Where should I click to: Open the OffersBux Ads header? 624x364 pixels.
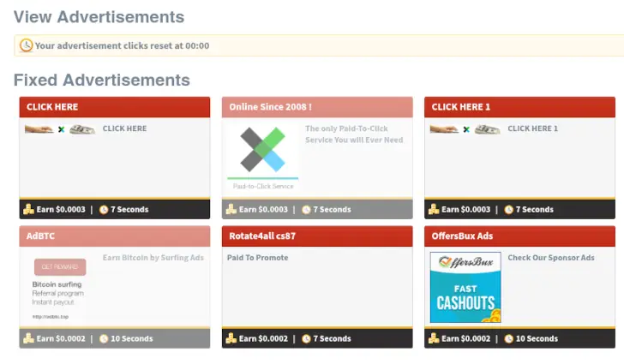(x=519, y=236)
